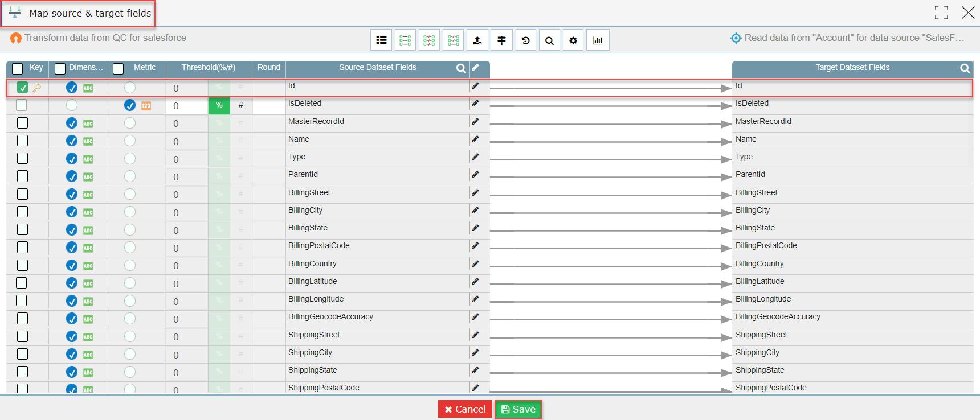
Task: Click the Cancel button
Action: tap(465, 409)
